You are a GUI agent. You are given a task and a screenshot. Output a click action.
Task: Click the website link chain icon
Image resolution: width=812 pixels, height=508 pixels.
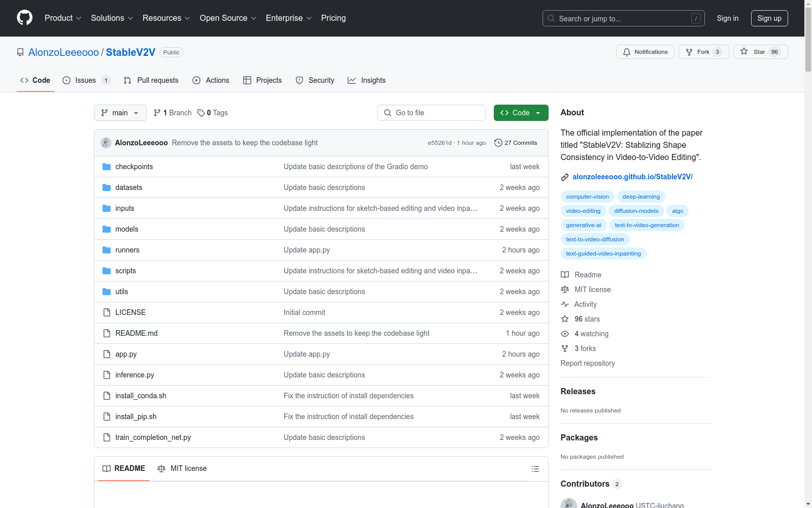click(x=565, y=177)
